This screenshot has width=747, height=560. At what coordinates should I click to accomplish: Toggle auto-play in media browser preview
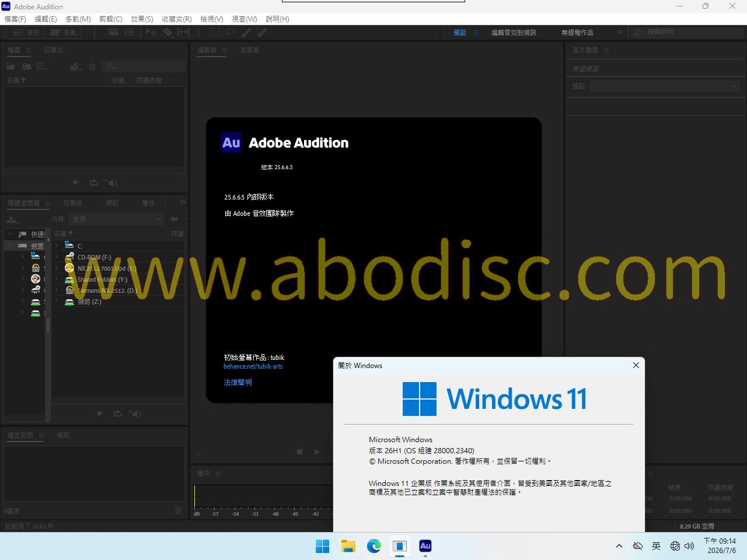click(135, 414)
